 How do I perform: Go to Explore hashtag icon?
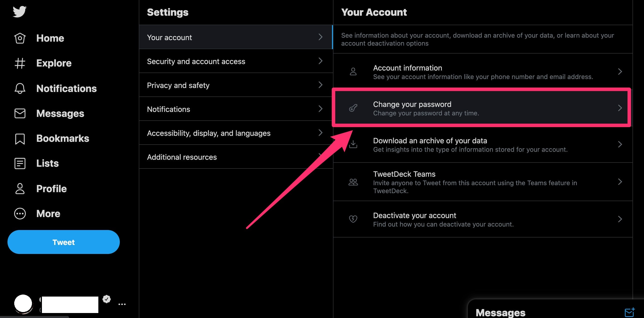coord(20,63)
